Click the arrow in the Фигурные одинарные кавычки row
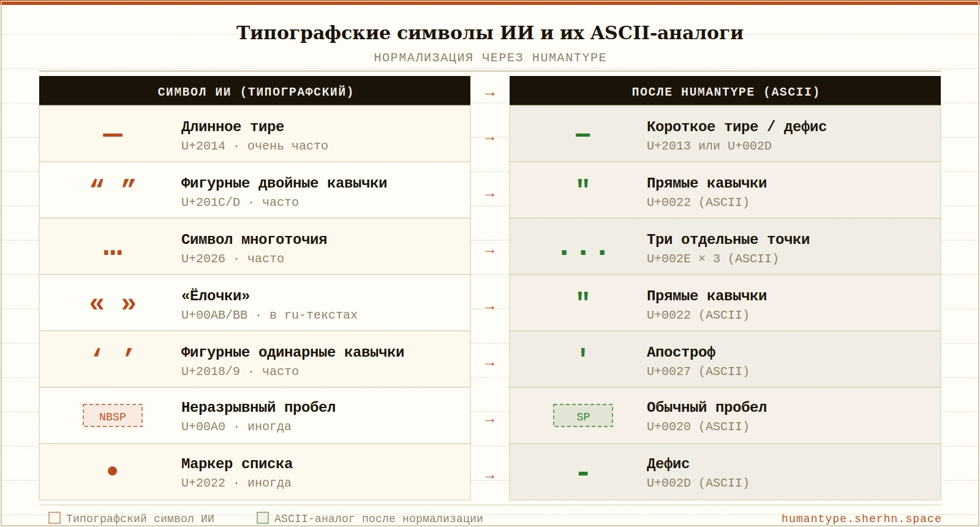Viewport: 980px width, 527px height. 490,364
